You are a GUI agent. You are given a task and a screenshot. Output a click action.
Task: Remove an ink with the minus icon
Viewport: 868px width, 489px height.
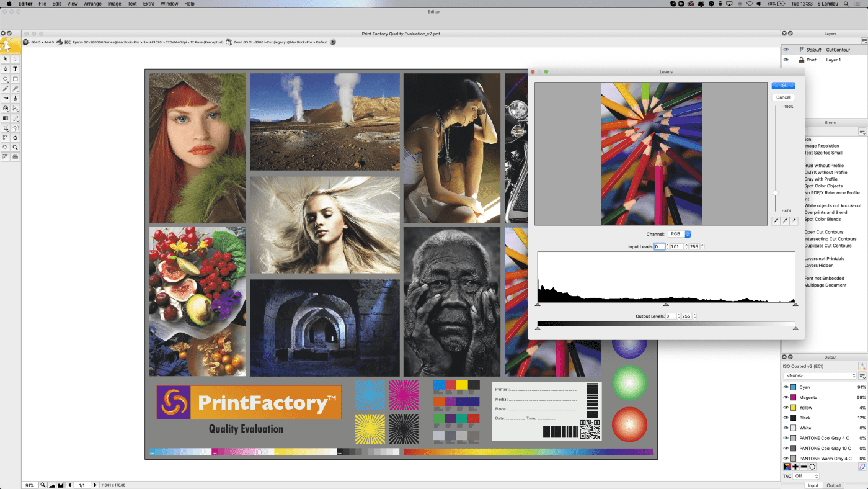click(804, 467)
